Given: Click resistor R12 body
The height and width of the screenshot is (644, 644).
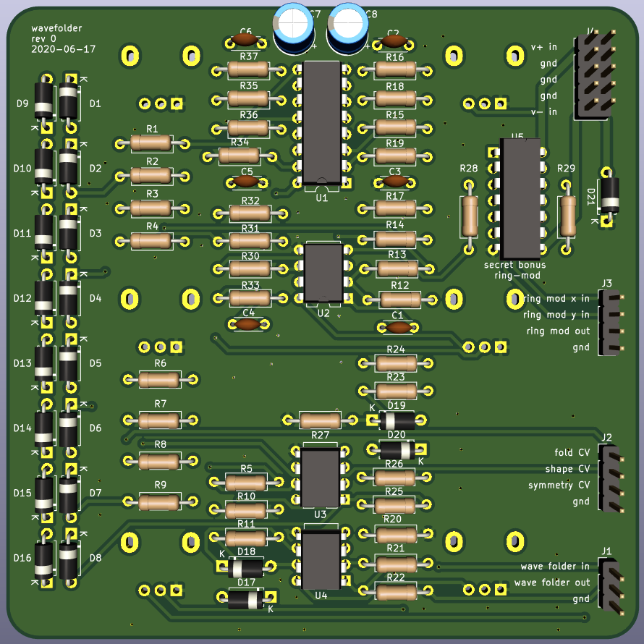Looking at the screenshot, I should pos(399,300).
